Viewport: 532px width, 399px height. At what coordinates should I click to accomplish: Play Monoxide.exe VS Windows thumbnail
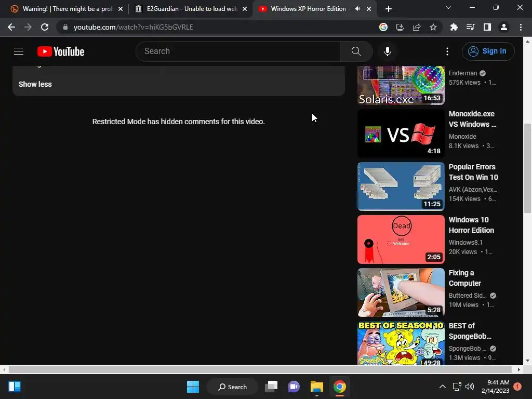[x=401, y=134]
